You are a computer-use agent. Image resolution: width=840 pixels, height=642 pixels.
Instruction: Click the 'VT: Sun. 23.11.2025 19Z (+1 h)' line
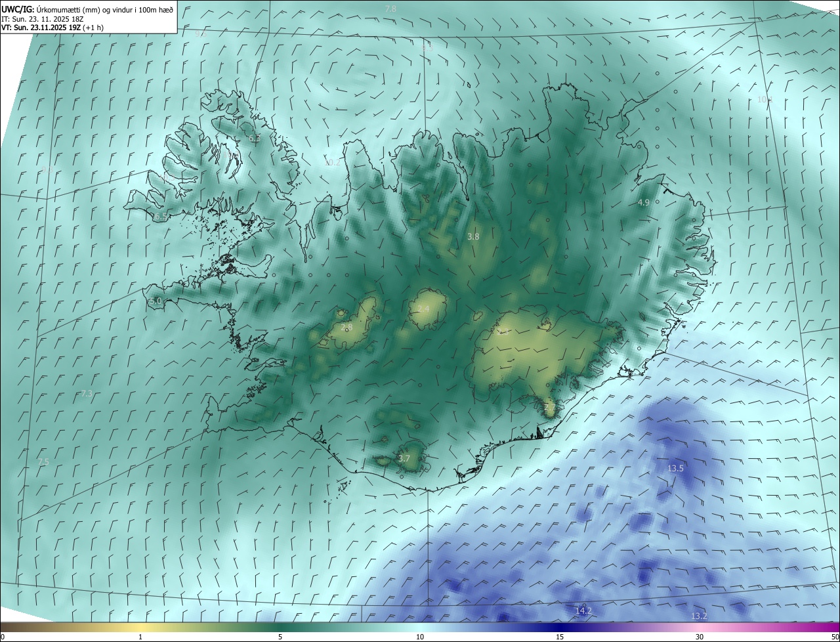pyautogui.click(x=52, y=28)
